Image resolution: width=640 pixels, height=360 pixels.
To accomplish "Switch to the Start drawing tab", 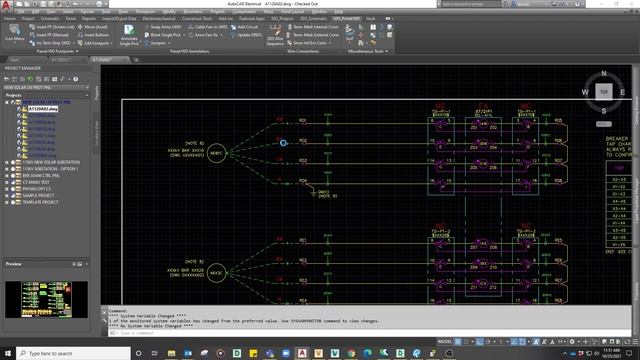I will [x=15, y=60].
